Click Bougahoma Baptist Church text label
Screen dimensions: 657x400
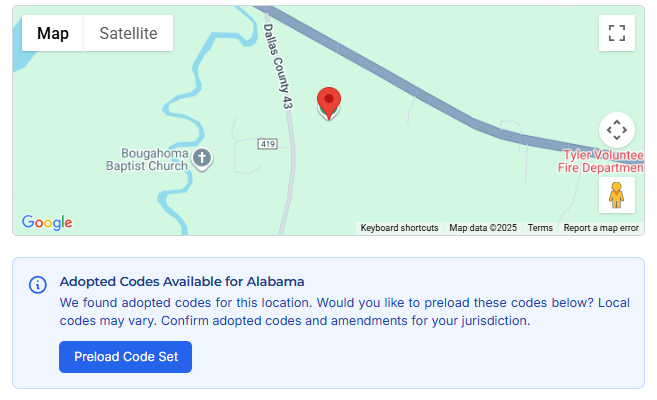pos(154,159)
